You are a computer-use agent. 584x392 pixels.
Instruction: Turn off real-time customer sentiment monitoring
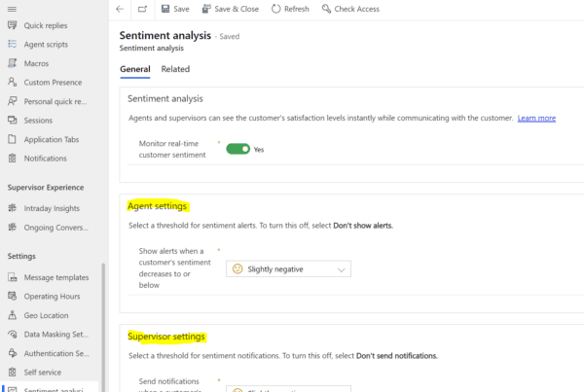pyautogui.click(x=237, y=149)
